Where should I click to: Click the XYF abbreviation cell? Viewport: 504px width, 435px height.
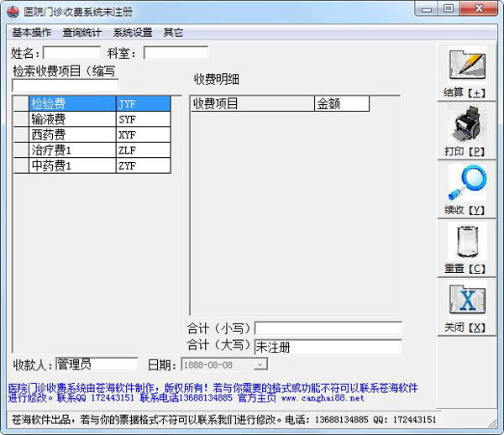pos(143,134)
